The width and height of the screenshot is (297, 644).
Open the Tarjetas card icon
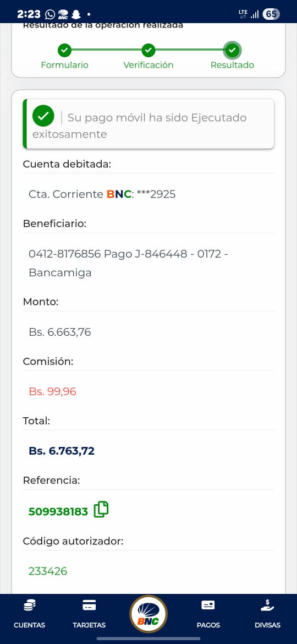click(89, 605)
